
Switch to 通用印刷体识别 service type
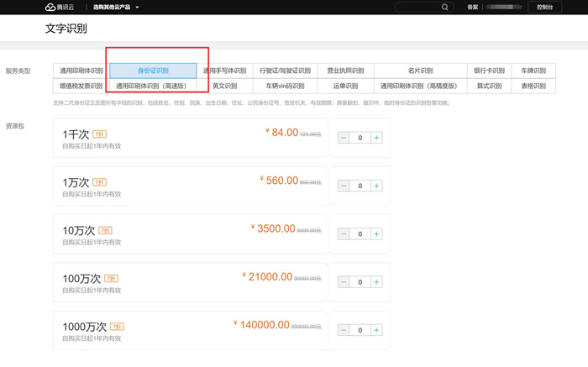pos(81,71)
